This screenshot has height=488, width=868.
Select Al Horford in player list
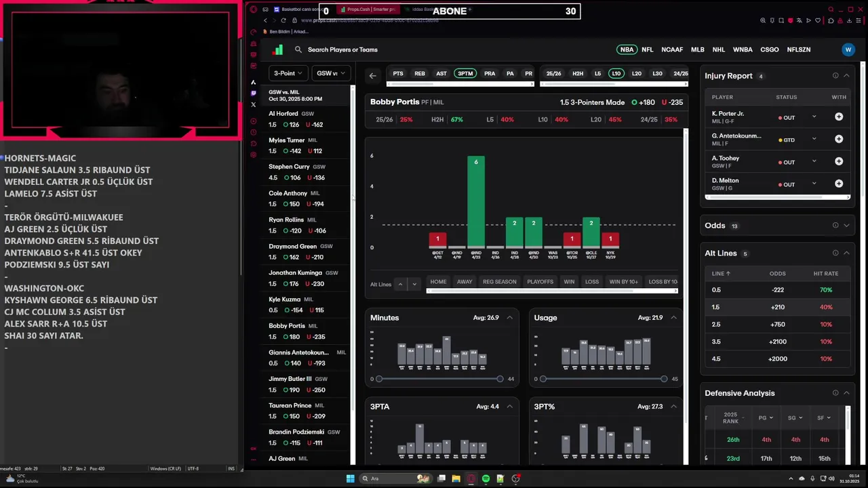click(x=307, y=119)
